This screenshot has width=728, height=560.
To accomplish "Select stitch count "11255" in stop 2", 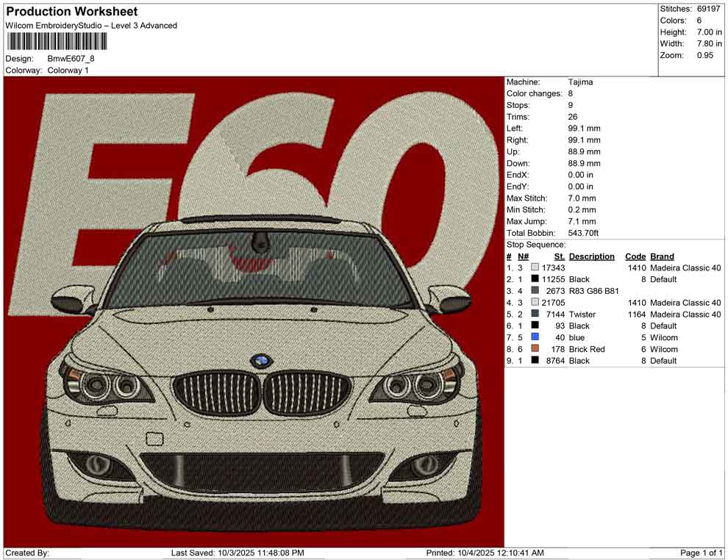I will [554, 279].
